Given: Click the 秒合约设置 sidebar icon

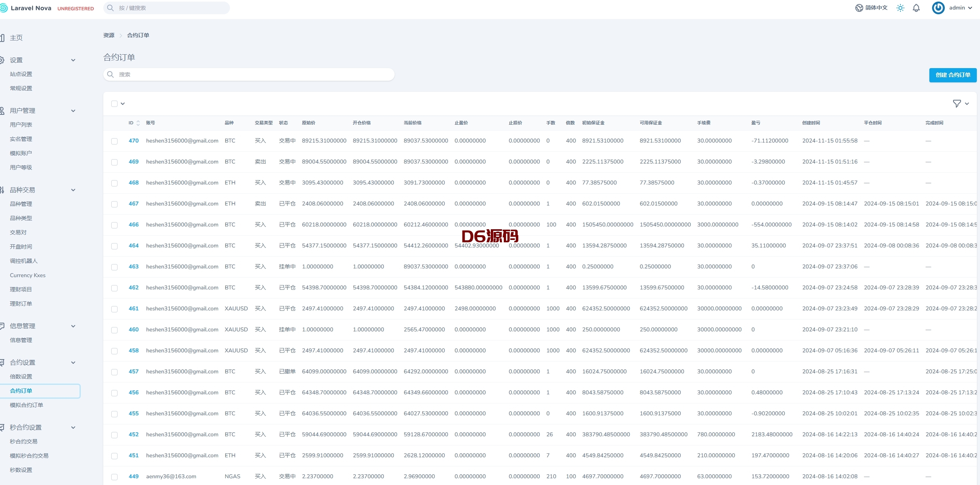Looking at the screenshot, I should [x=2, y=428].
